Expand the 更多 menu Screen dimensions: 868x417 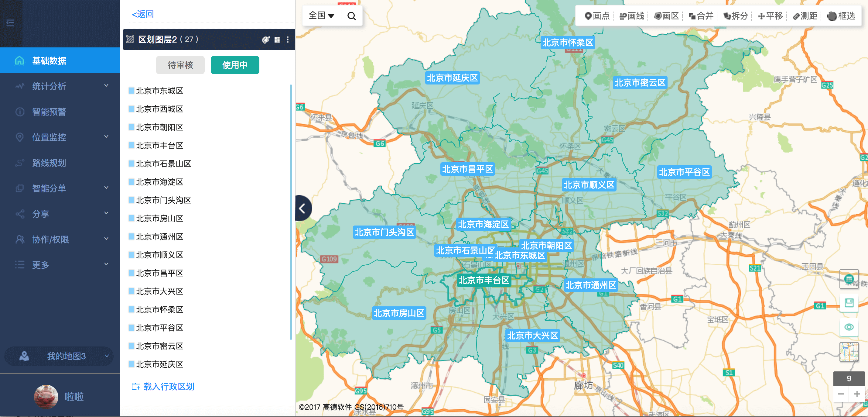click(60, 265)
